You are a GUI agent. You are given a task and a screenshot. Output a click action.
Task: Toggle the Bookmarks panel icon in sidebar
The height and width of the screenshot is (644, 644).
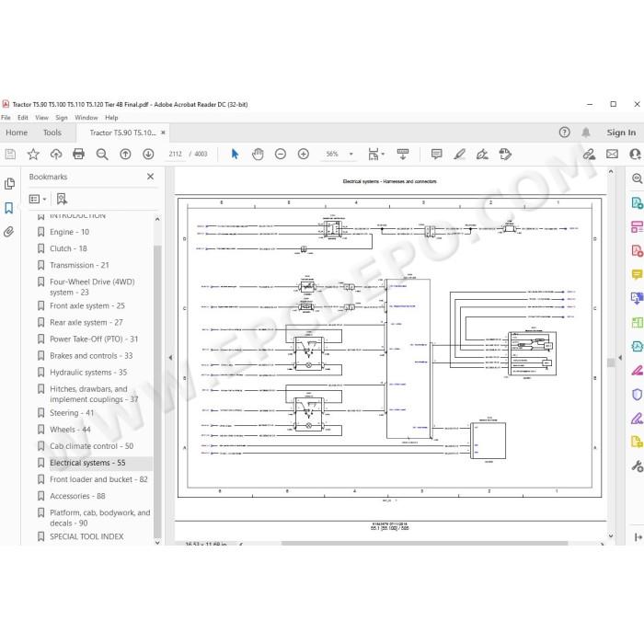(8, 208)
